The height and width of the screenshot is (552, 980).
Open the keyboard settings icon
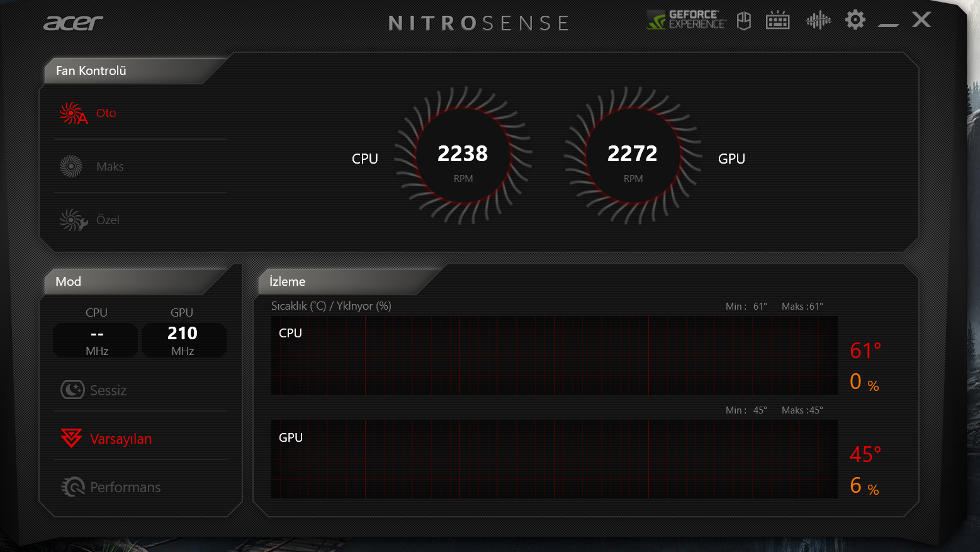click(x=778, y=20)
